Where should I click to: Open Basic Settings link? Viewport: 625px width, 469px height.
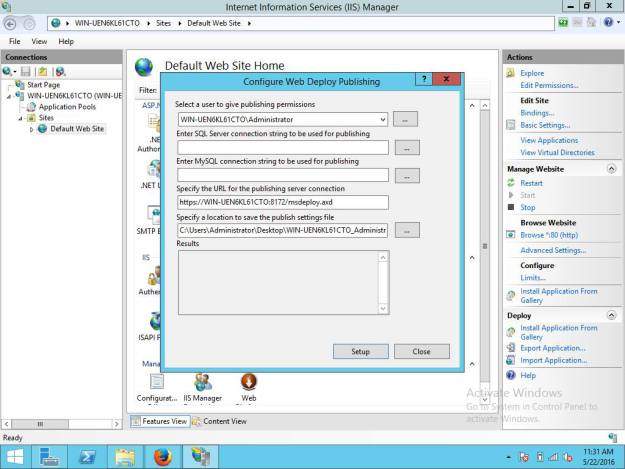pyautogui.click(x=545, y=125)
